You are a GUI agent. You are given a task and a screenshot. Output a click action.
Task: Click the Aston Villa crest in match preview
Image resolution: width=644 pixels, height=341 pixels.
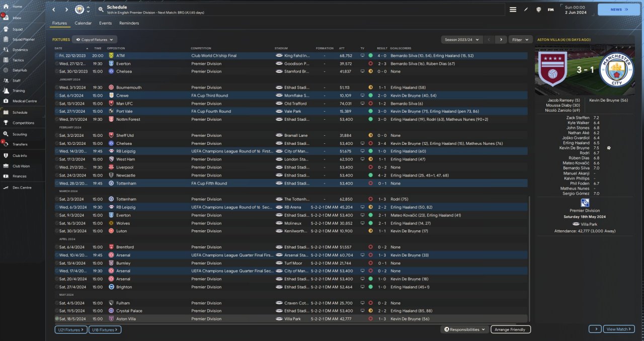point(552,70)
